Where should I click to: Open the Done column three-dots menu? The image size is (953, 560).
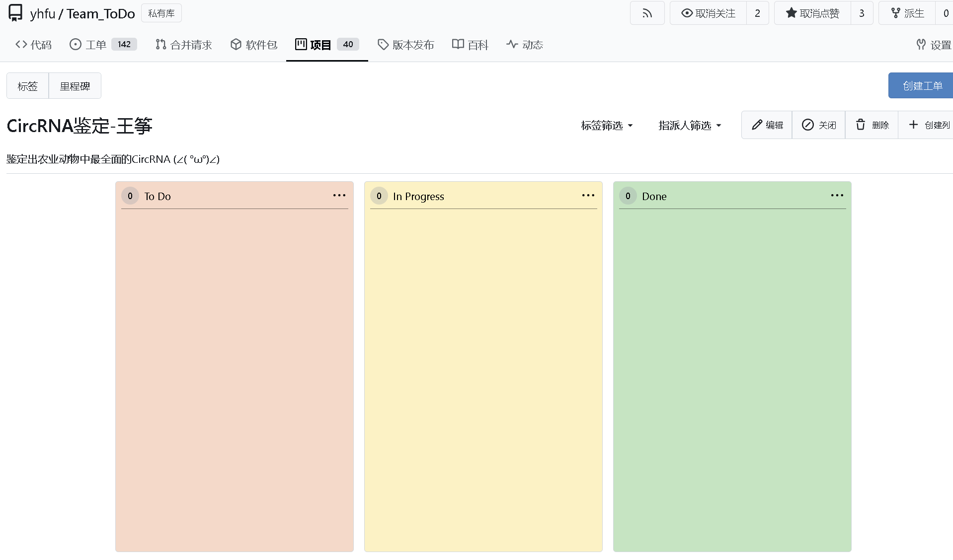[837, 196]
